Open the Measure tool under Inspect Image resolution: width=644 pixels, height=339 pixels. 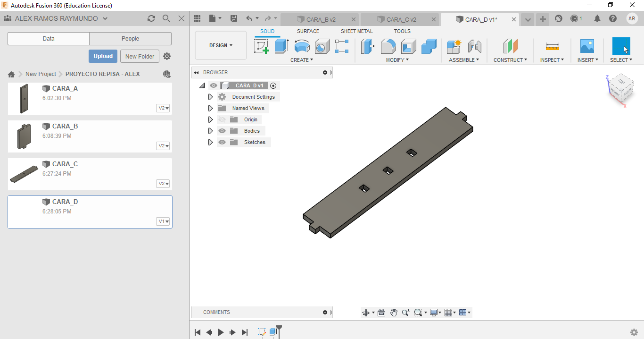click(552, 46)
